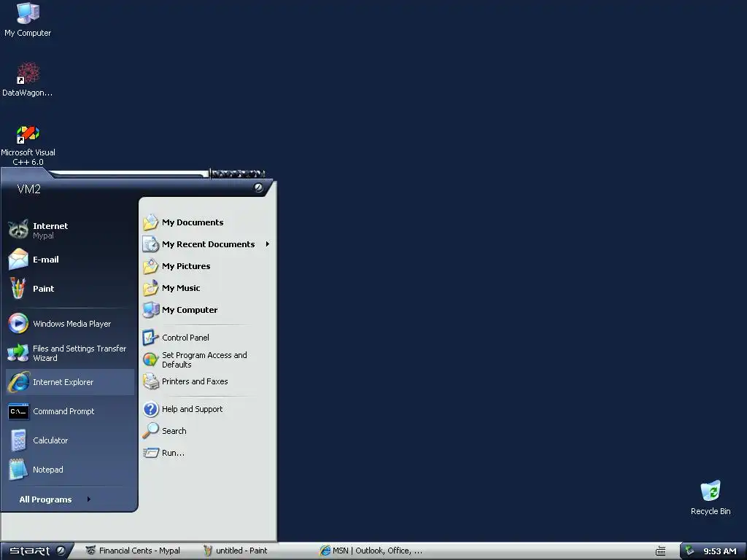Click the round icon at Start menu top-right
The image size is (747, 560).
258,187
